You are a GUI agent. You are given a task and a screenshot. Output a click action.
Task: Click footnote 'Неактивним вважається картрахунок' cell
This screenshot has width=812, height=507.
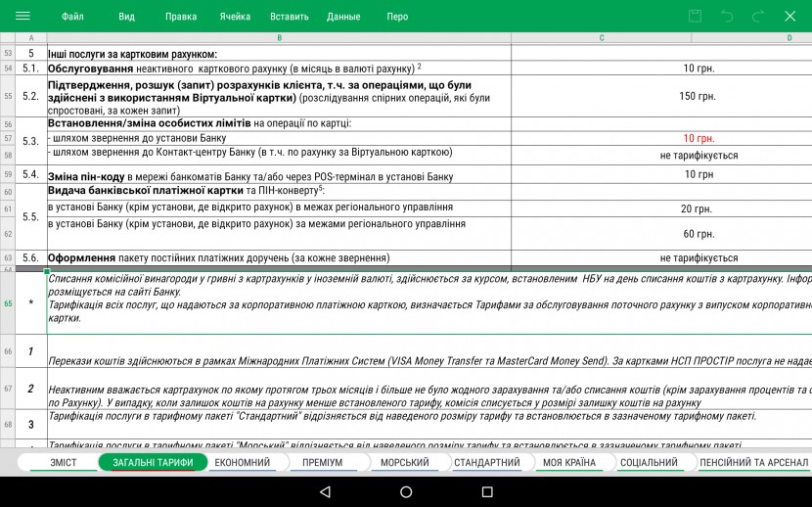click(x=429, y=389)
